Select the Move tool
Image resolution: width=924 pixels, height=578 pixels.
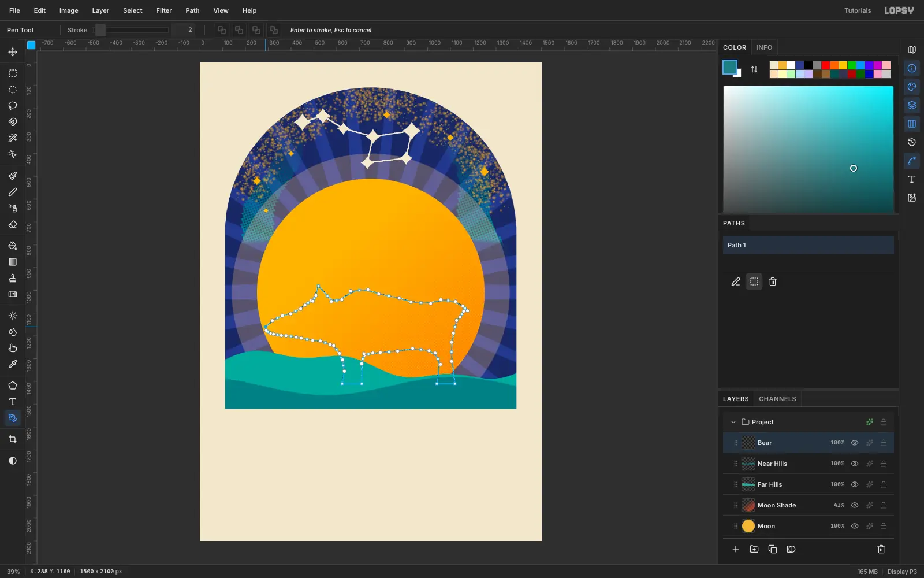[x=13, y=52]
